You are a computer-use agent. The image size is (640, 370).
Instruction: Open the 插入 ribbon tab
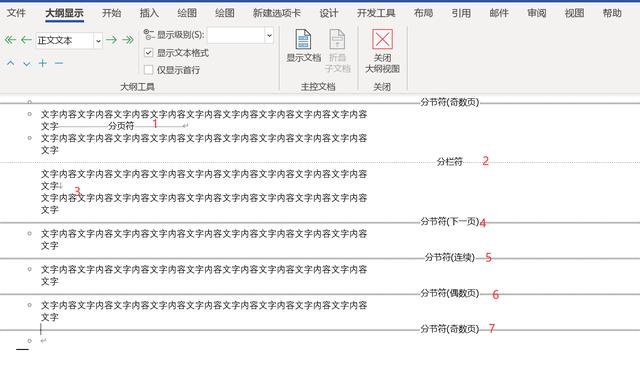[x=149, y=13]
